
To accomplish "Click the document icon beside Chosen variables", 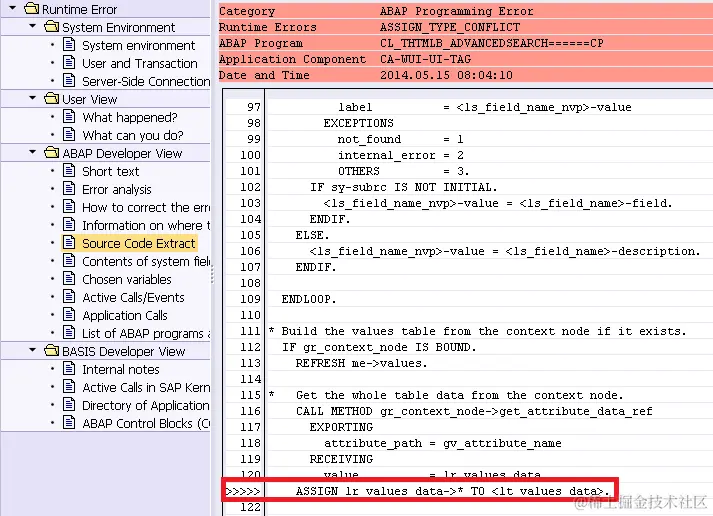I will pos(69,278).
